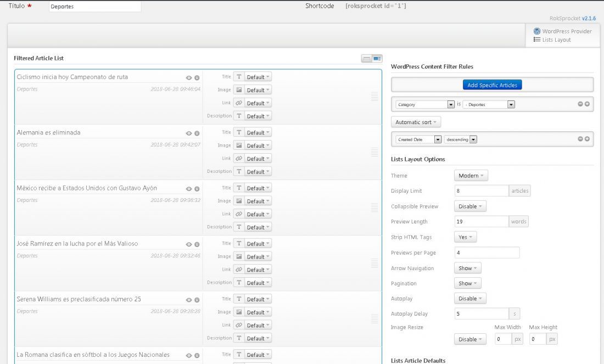Open info icon for Alemania es eliminada
This screenshot has height=364, width=604.
click(x=197, y=133)
